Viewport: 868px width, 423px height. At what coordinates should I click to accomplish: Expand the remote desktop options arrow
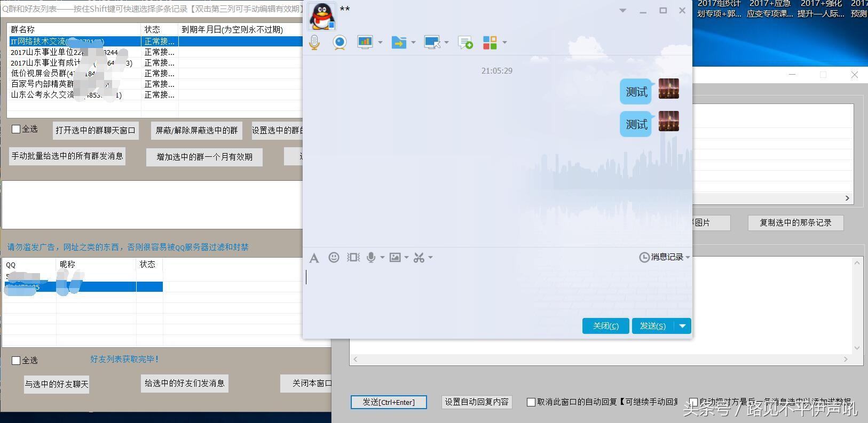(446, 42)
